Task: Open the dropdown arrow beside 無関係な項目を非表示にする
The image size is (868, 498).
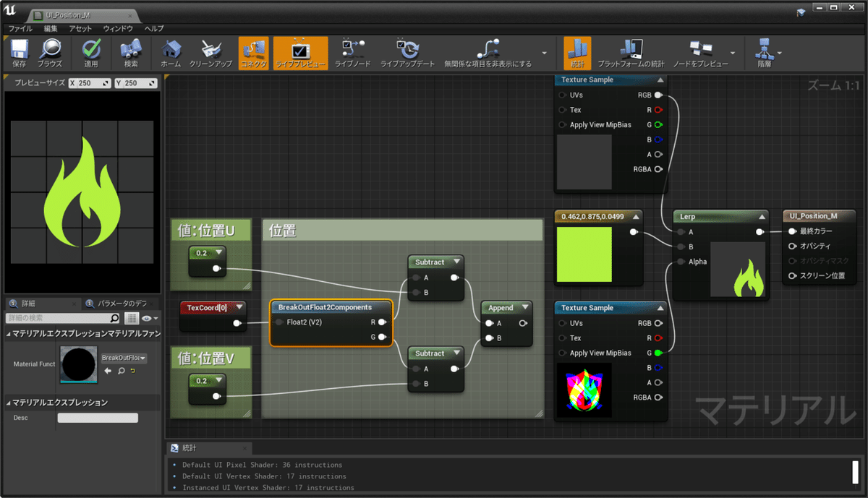Action: coord(546,53)
